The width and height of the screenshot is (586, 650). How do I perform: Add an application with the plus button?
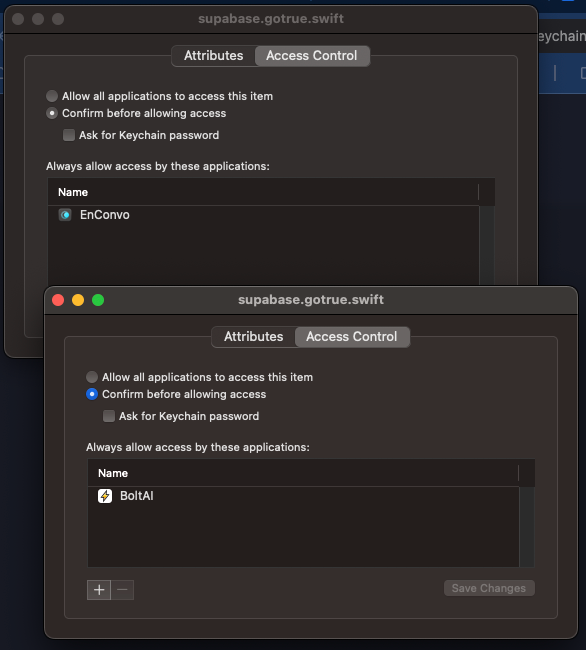99,590
